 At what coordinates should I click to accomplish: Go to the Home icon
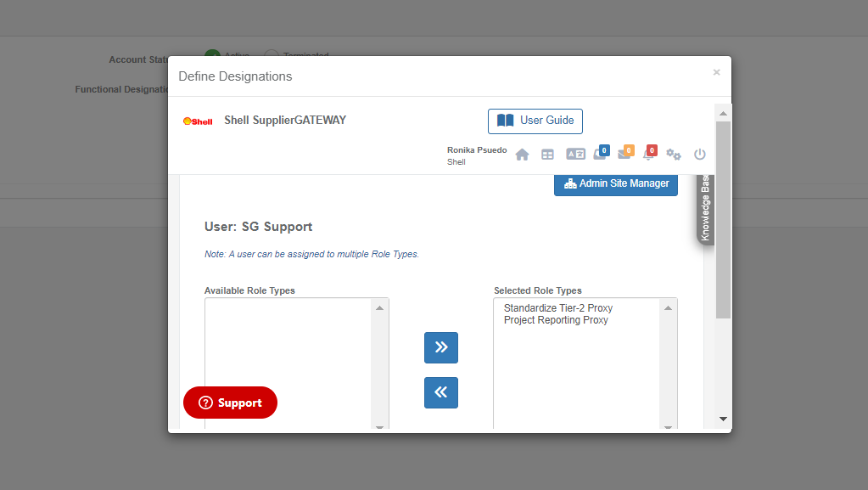(x=522, y=155)
